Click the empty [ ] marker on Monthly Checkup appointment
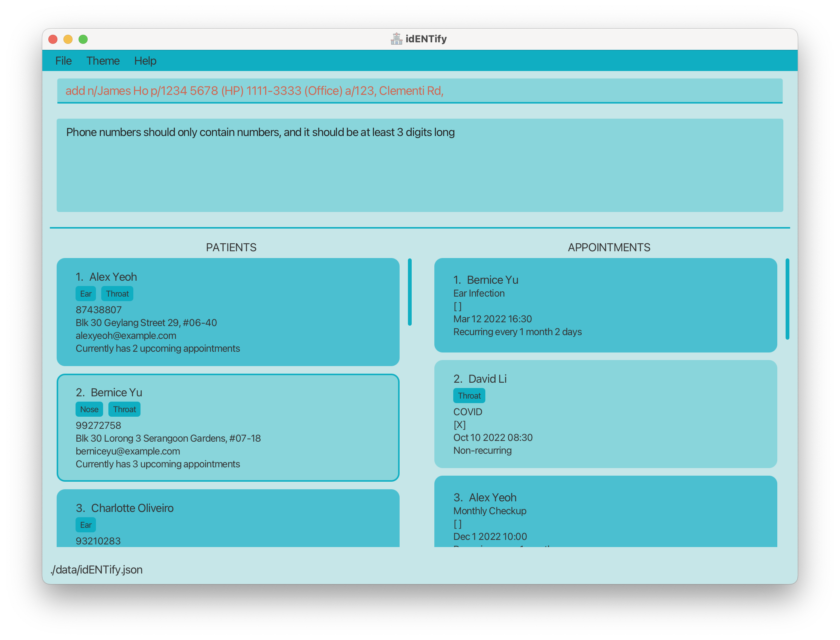The image size is (840, 640). click(458, 524)
